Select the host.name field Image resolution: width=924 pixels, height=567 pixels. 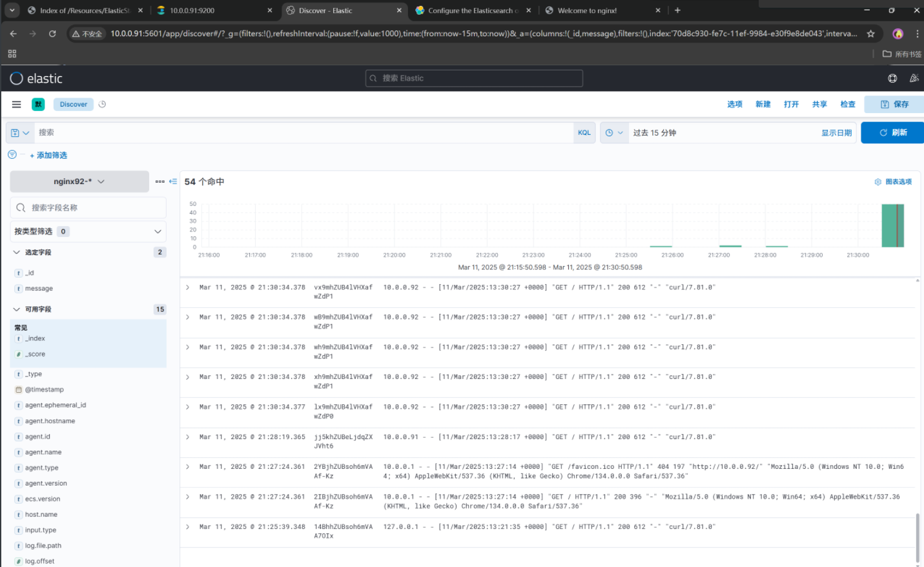41,515
